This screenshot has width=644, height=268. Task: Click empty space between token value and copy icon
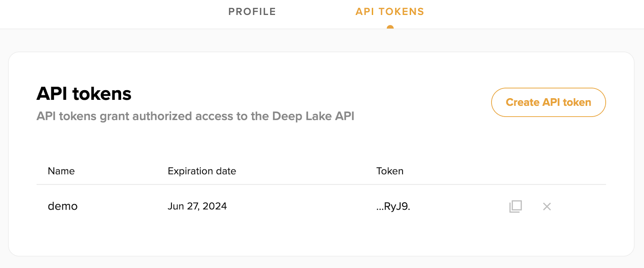pyautogui.click(x=459, y=206)
